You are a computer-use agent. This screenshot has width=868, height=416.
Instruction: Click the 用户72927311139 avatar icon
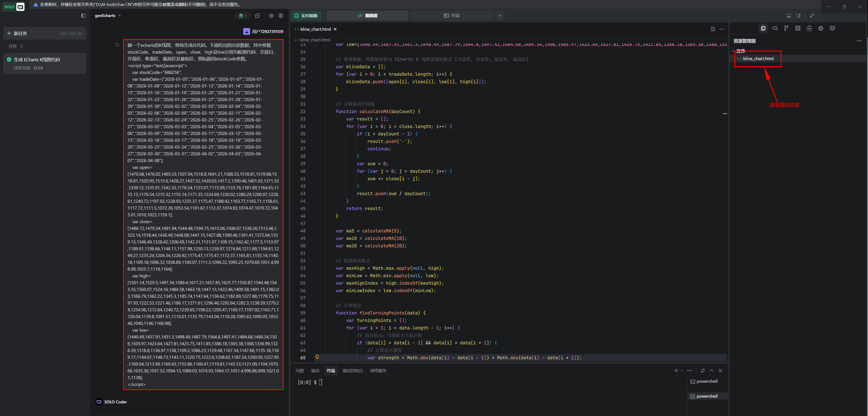(247, 31)
